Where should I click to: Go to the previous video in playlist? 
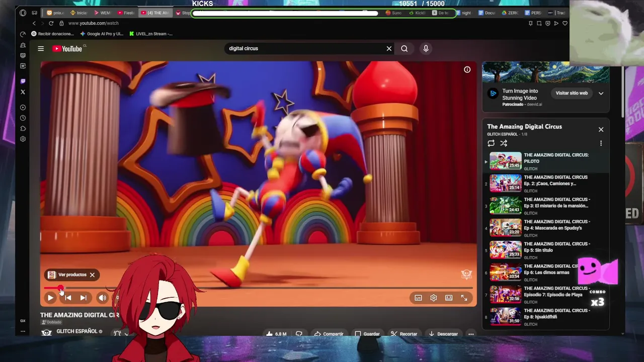(x=68, y=298)
